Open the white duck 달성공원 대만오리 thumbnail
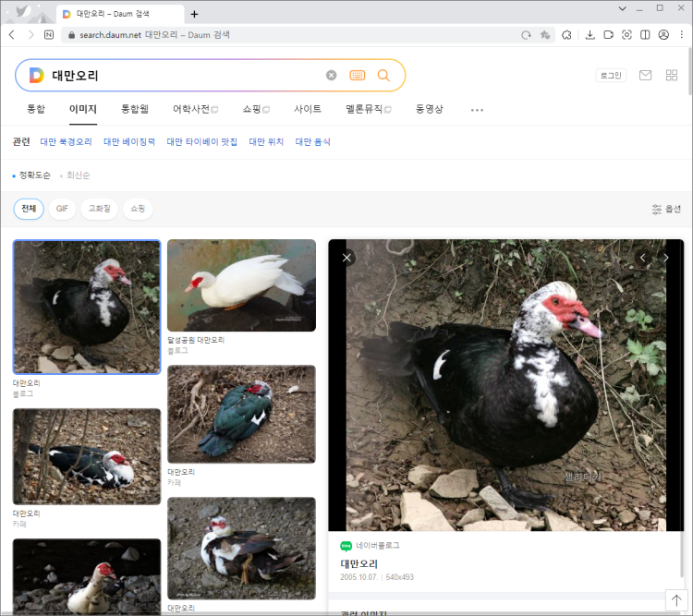The height and width of the screenshot is (616, 693). point(241,285)
